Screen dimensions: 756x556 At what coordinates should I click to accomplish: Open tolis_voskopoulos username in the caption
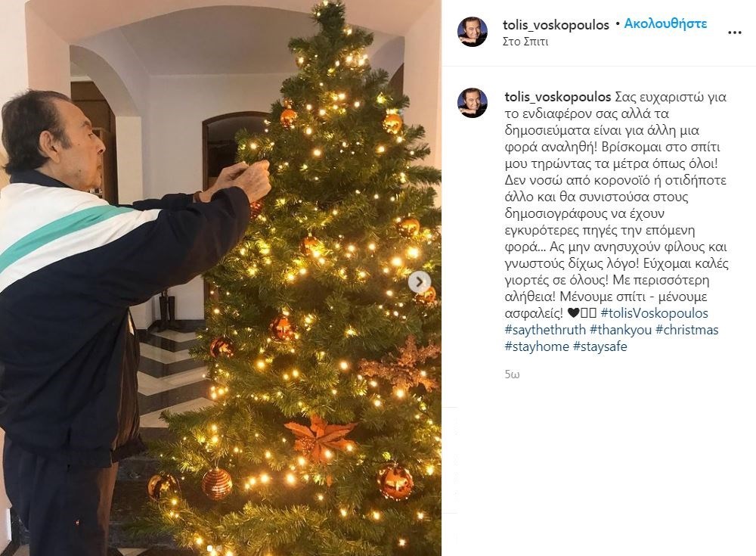558,97
